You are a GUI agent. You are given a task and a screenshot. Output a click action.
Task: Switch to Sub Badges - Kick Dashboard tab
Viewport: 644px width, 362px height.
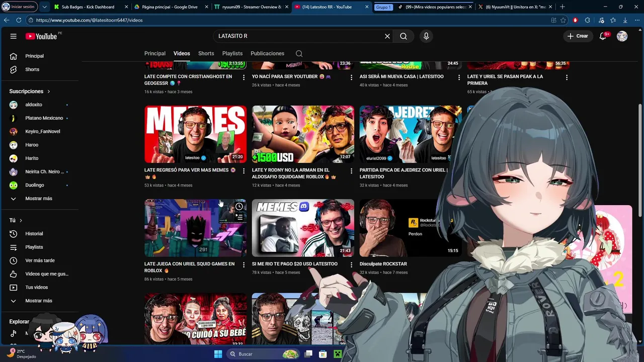[89, 7]
